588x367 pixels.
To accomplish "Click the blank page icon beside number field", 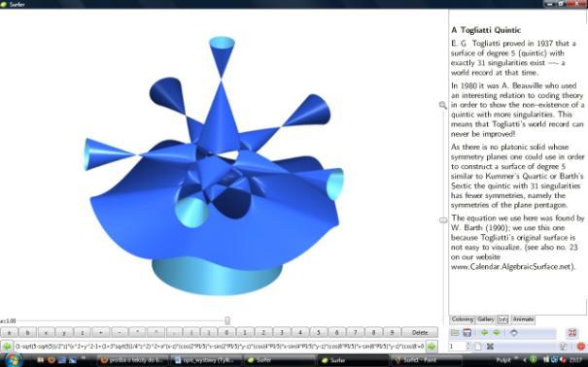I will click(478, 347).
